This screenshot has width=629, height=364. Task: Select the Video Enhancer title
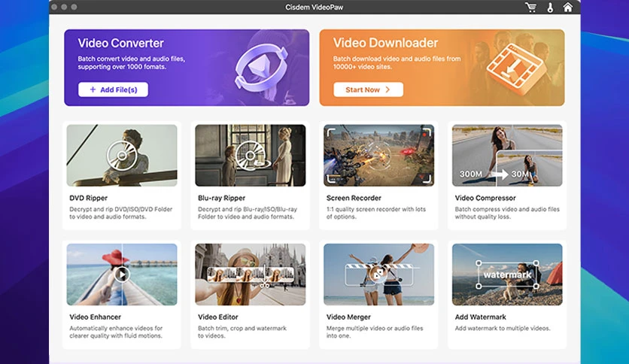95,317
